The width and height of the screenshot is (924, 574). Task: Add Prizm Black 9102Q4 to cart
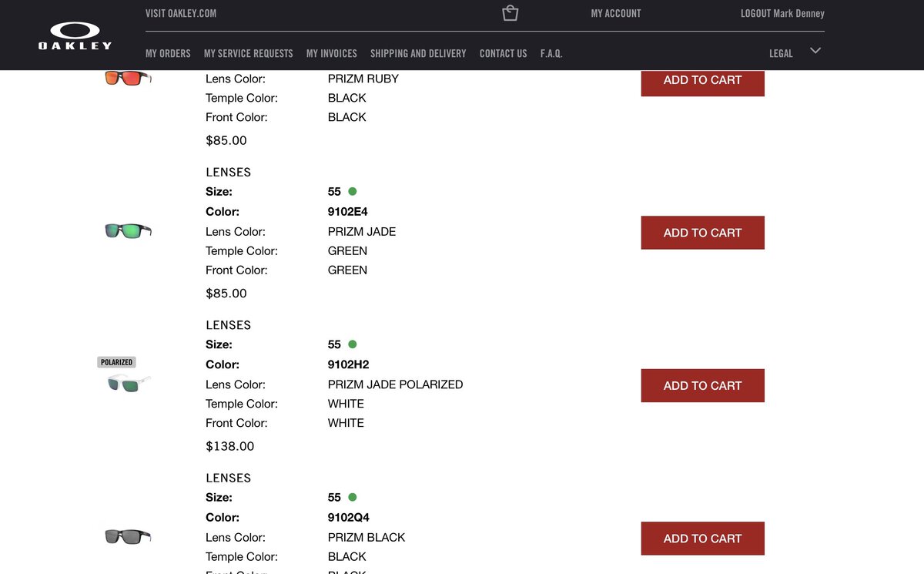(702, 539)
